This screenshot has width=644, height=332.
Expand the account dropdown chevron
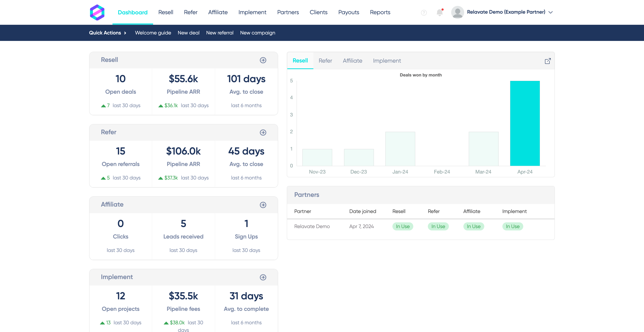click(x=551, y=12)
